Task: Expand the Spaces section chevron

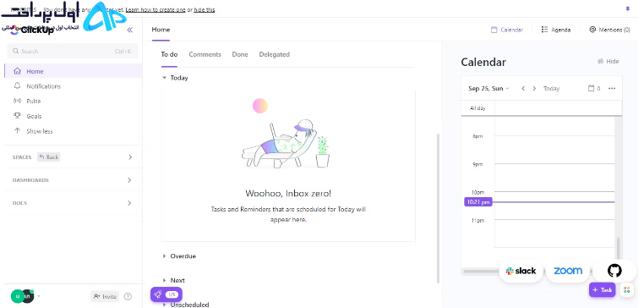Action: coord(130,157)
